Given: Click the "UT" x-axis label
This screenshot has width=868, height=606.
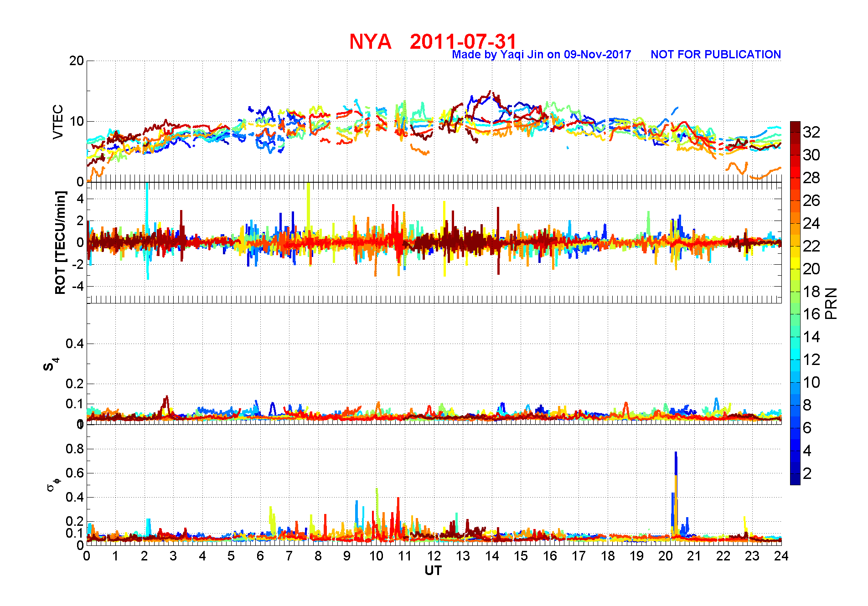Looking at the screenshot, I should pyautogui.click(x=433, y=570).
